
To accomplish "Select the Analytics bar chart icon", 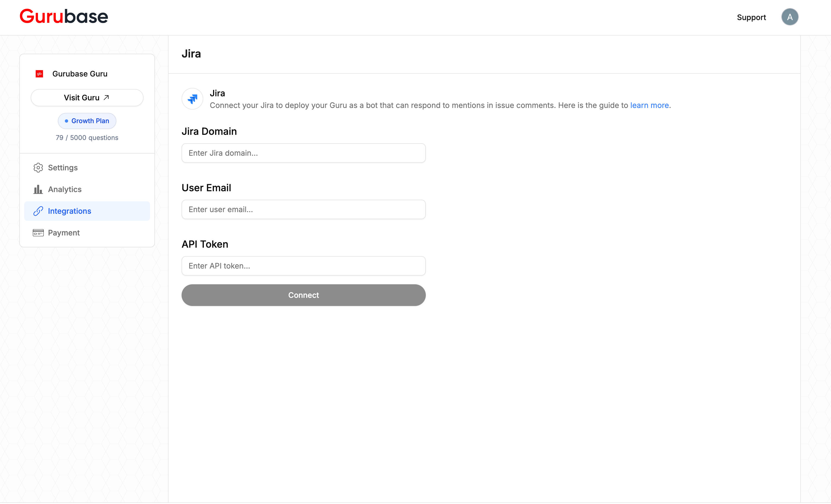I will 38,189.
